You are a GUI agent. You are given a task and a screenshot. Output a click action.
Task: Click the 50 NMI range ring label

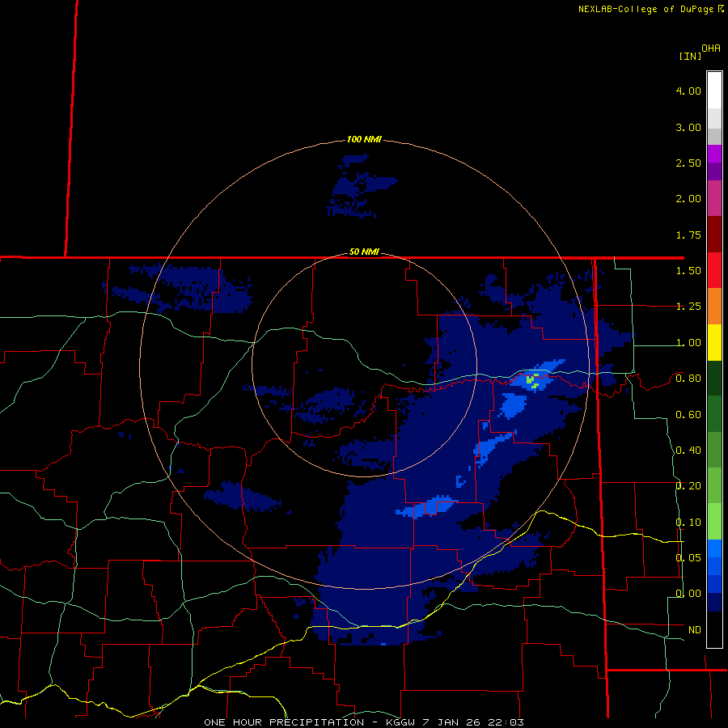click(x=364, y=252)
